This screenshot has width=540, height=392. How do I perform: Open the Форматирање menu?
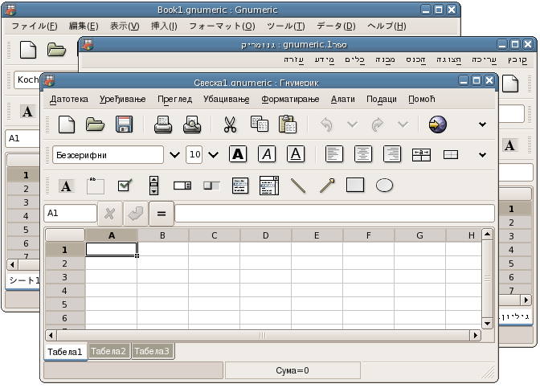290,99
